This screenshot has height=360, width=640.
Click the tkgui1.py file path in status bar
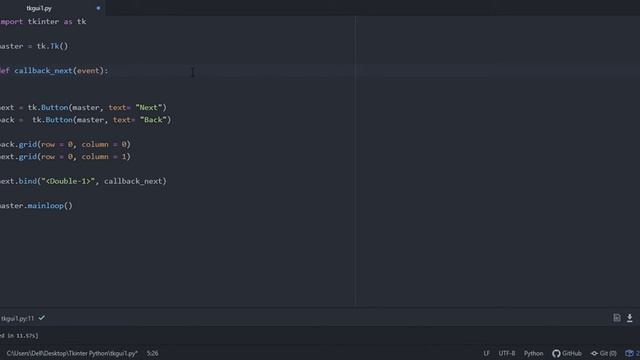click(x=72, y=353)
